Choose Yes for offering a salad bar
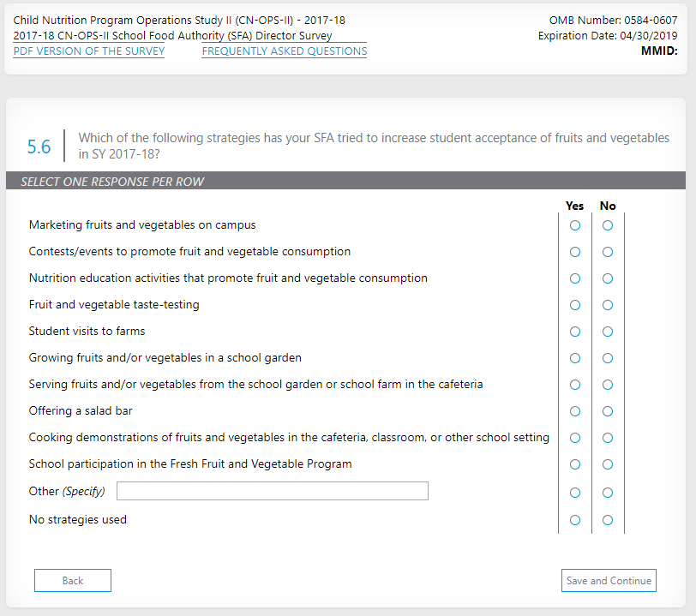The height and width of the screenshot is (616, 696). (x=575, y=411)
